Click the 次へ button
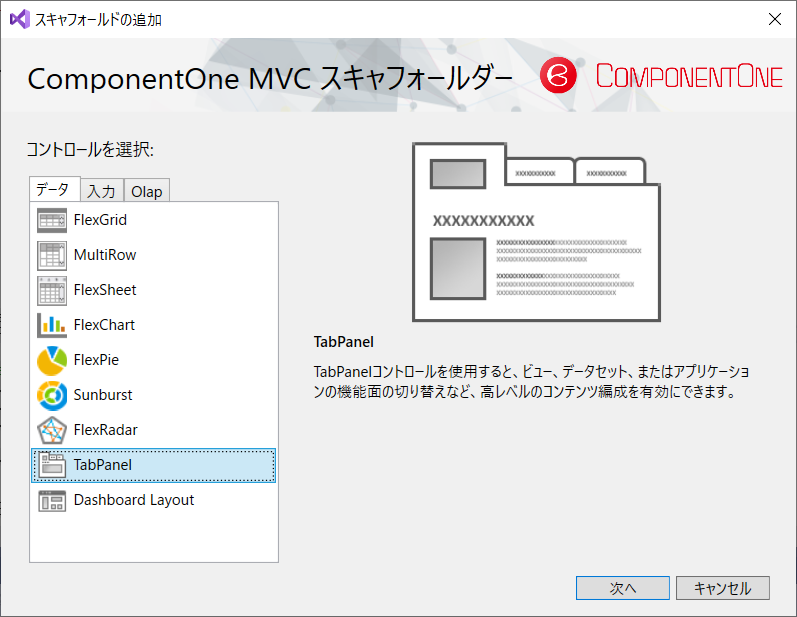This screenshot has height=617, width=797. (623, 588)
